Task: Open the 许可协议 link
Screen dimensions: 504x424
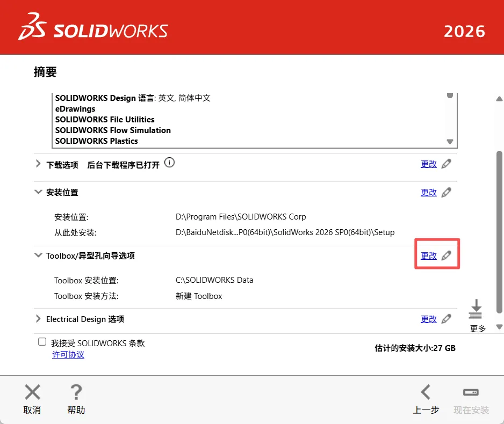Action: pos(68,355)
